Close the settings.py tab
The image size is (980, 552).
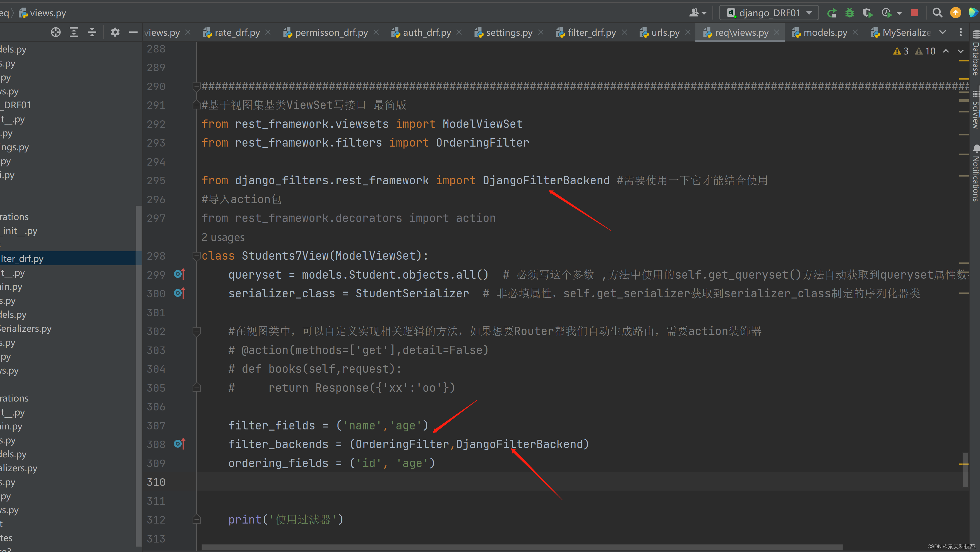541,32
